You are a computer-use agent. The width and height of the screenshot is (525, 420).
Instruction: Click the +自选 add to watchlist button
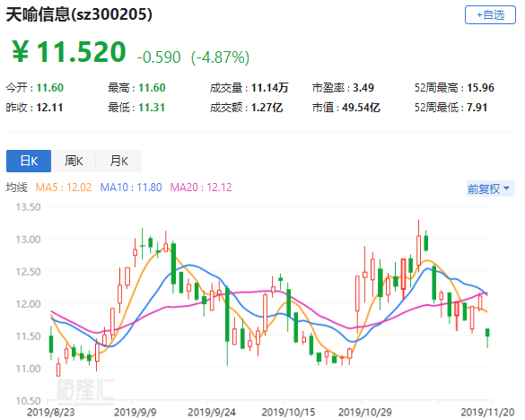pos(490,14)
